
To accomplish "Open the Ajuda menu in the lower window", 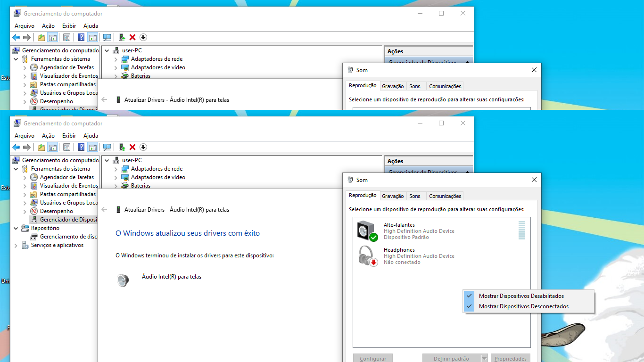I will 91,136.
